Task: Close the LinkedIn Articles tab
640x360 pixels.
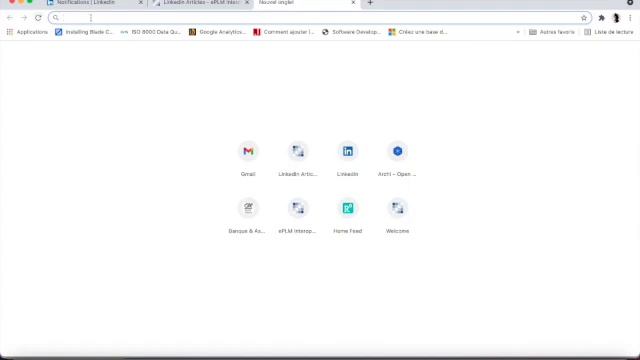Action: pos(247,3)
